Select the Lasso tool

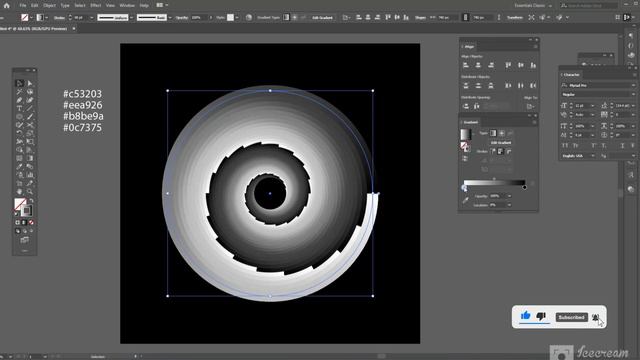tap(30, 92)
